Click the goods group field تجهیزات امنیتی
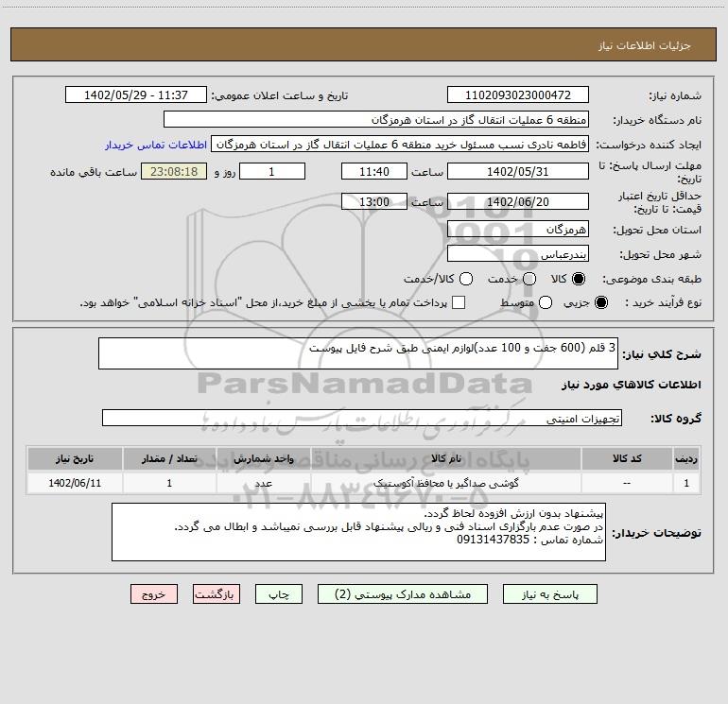 362,418
